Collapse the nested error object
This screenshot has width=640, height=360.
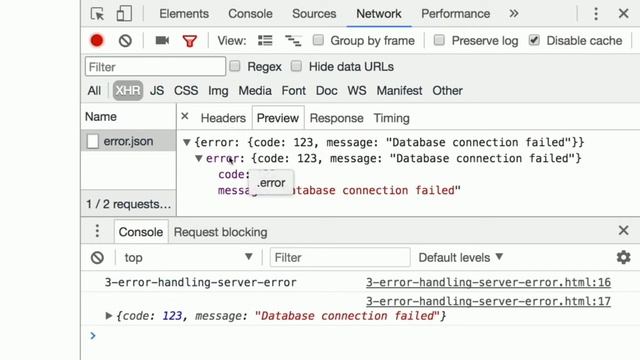[199, 158]
